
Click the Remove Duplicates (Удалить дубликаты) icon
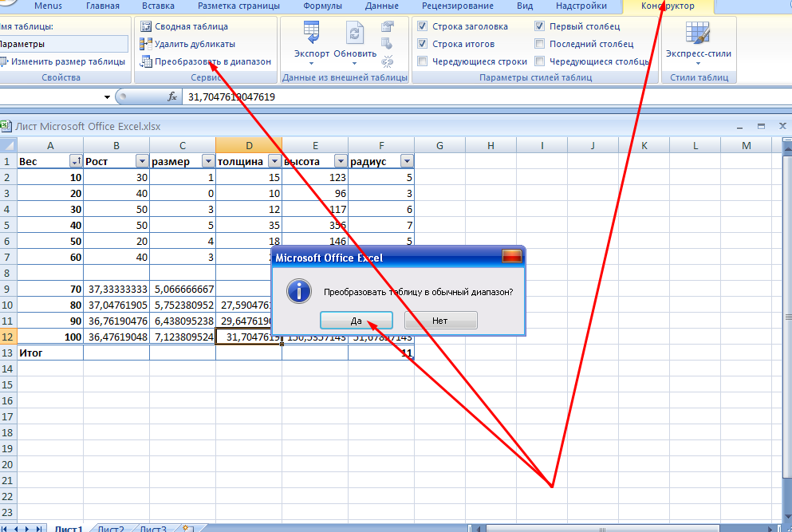pos(146,44)
